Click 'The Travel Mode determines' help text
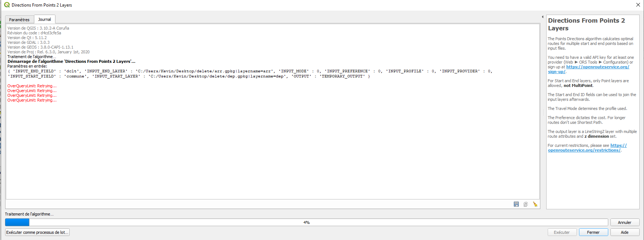 pos(587,108)
